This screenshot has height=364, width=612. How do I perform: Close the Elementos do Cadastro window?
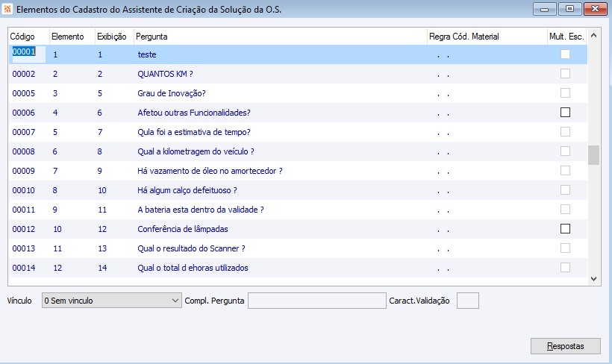pos(593,9)
